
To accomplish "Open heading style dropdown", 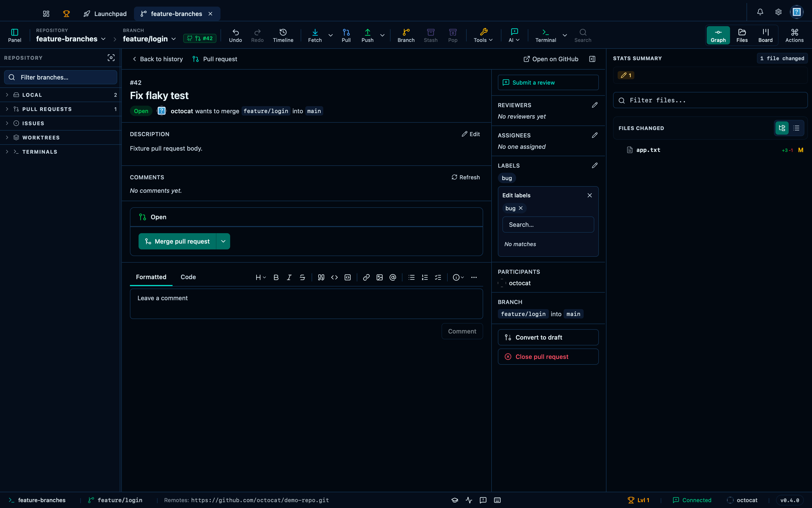I will click(261, 278).
